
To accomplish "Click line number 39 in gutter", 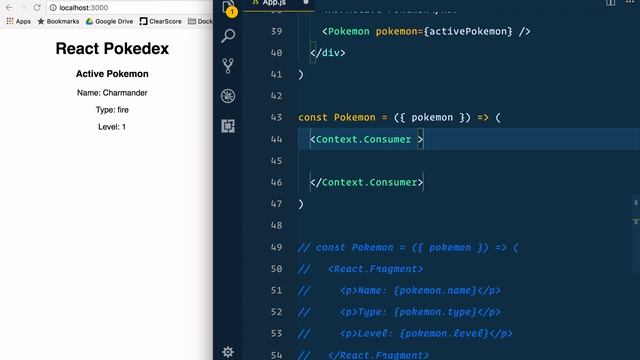I will (x=276, y=31).
